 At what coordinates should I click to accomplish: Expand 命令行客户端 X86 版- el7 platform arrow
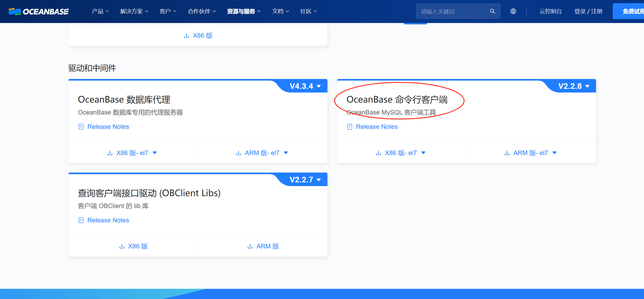click(423, 153)
